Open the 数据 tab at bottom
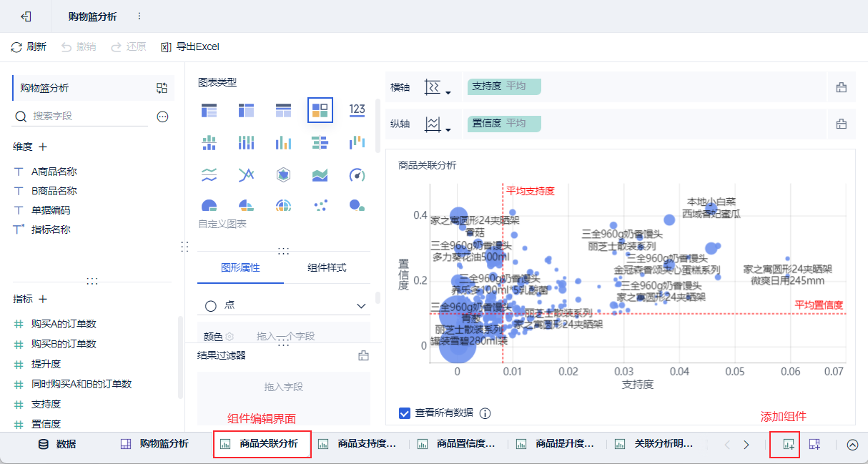 pyautogui.click(x=57, y=444)
